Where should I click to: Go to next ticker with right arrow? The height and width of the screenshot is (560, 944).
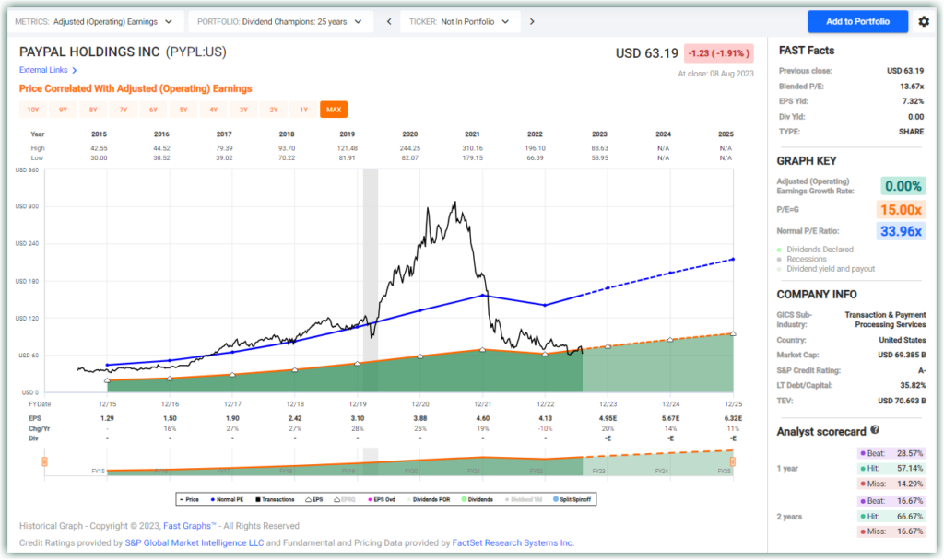point(532,21)
